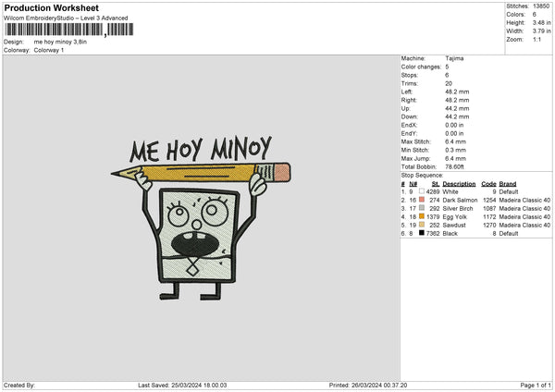Click the 'Colorway 1' value
This screenshot has height=392, width=555.
tap(49, 50)
